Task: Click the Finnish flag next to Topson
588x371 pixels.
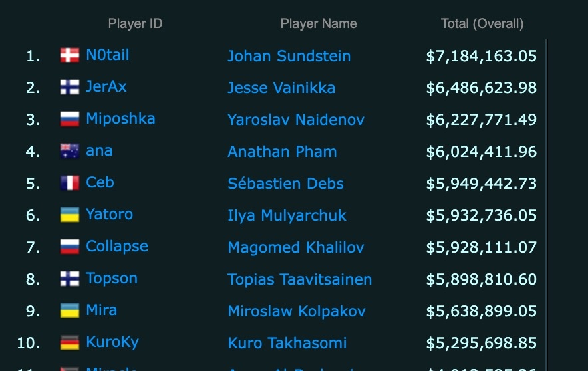Action: pyautogui.click(x=70, y=279)
